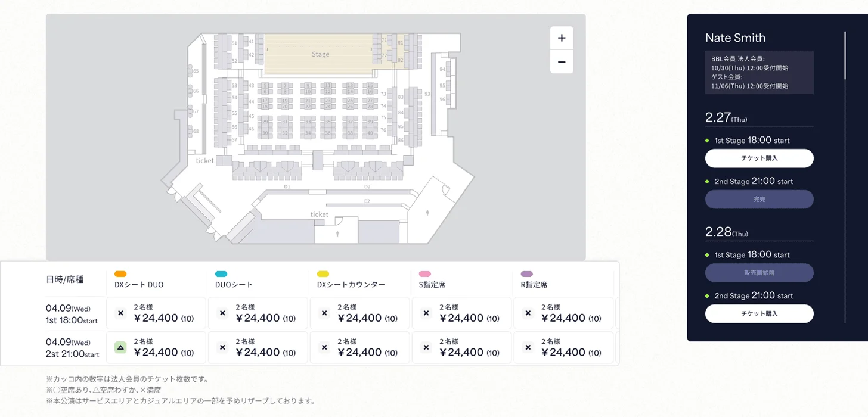Viewport: 868px width, 417px height.
Task: Click the sold-out X icon for DUOシート 1st stage
Action: tap(222, 313)
